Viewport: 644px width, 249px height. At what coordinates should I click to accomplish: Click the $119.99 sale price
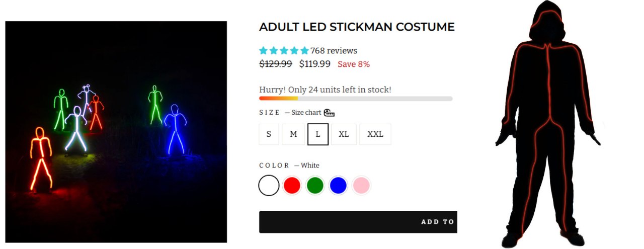315,64
